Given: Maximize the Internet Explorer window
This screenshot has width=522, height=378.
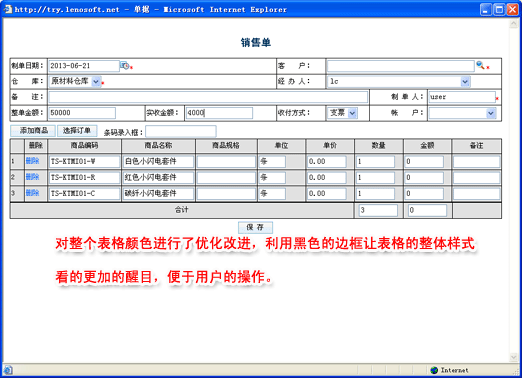Looking at the screenshot, I should (499, 9).
